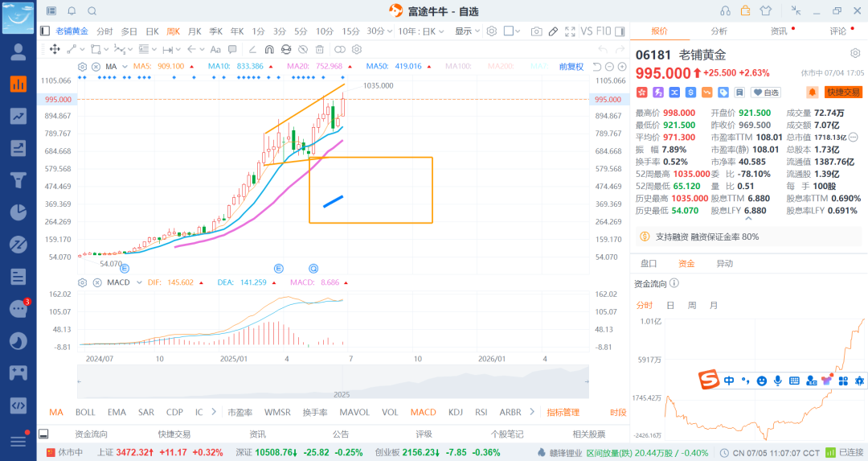
Task: Open the orange quotes bar-chart sidebar icon
Action: coord(18,84)
